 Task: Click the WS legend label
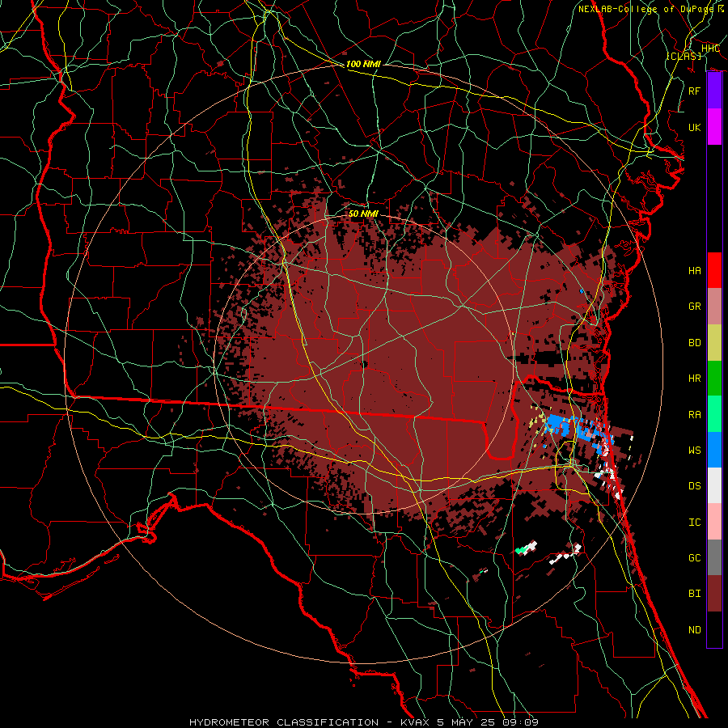(694, 451)
